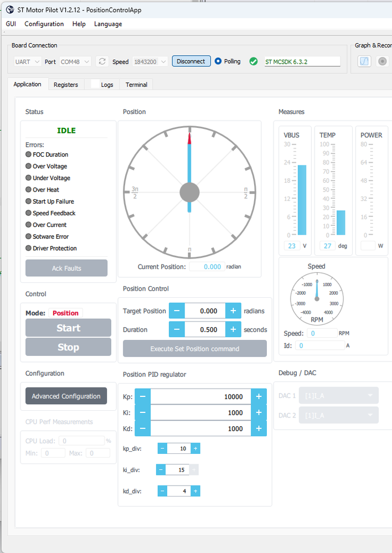Switch to the Registers tab

coord(66,85)
